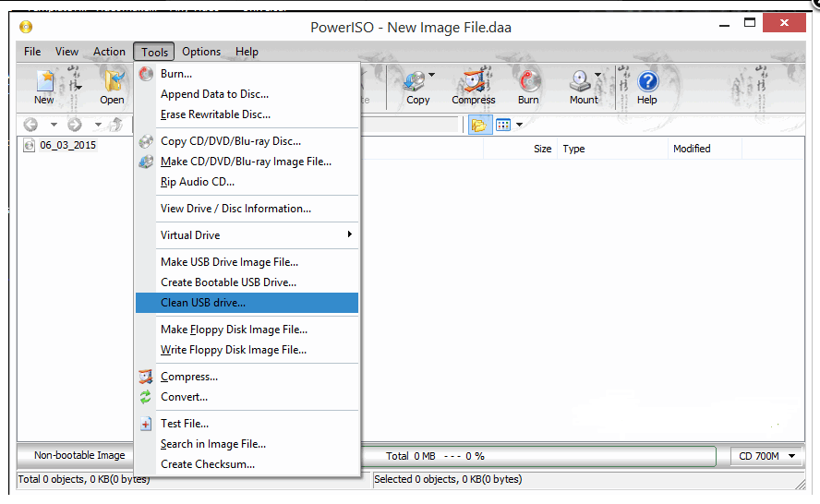This screenshot has height=504, width=820.
Task: Choose Create Checksum...
Action: [x=247, y=464]
